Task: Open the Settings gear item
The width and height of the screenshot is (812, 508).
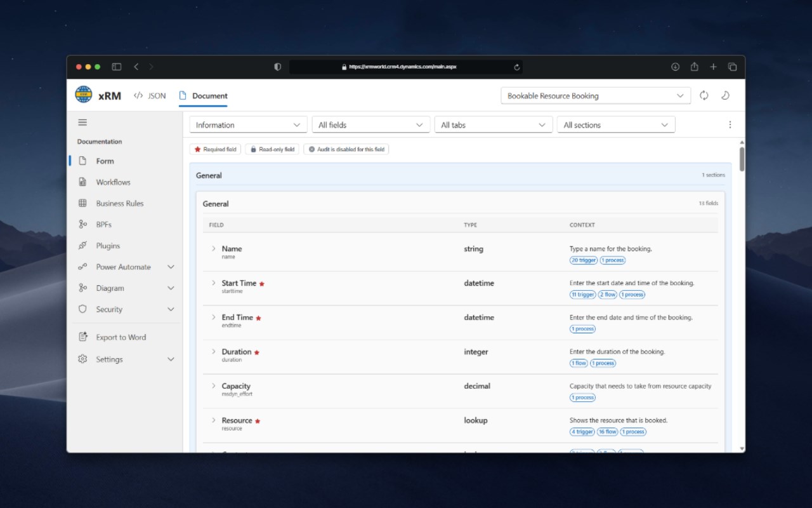Action: 126,359
